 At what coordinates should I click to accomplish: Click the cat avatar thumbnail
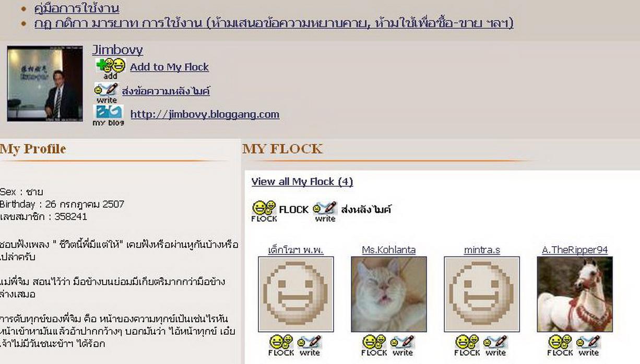pos(389,294)
